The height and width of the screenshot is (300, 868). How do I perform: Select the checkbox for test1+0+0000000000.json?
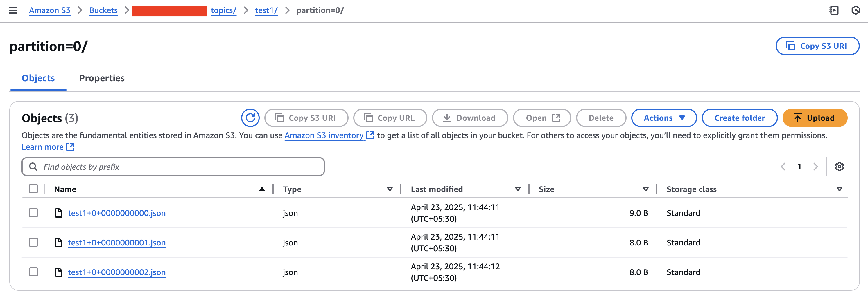click(x=33, y=213)
